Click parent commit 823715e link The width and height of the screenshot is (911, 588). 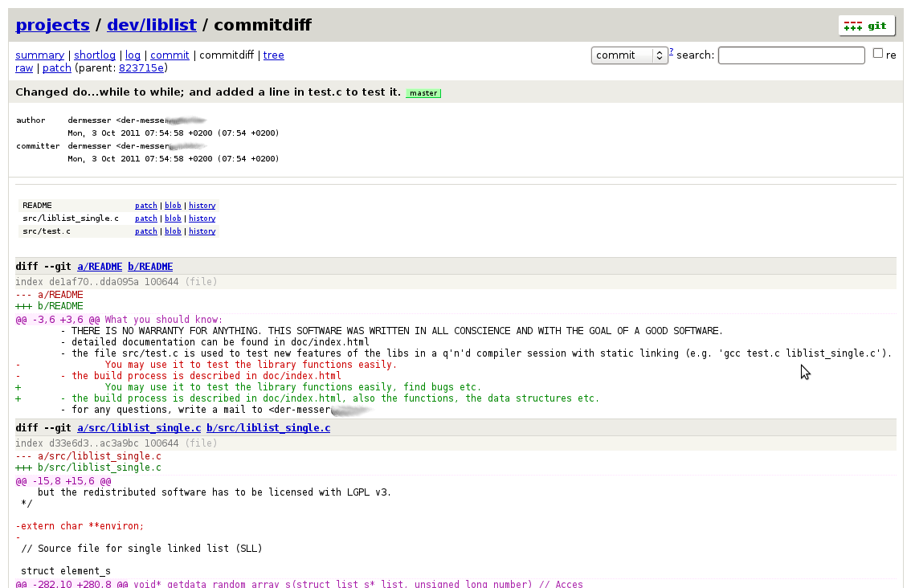[x=141, y=68]
